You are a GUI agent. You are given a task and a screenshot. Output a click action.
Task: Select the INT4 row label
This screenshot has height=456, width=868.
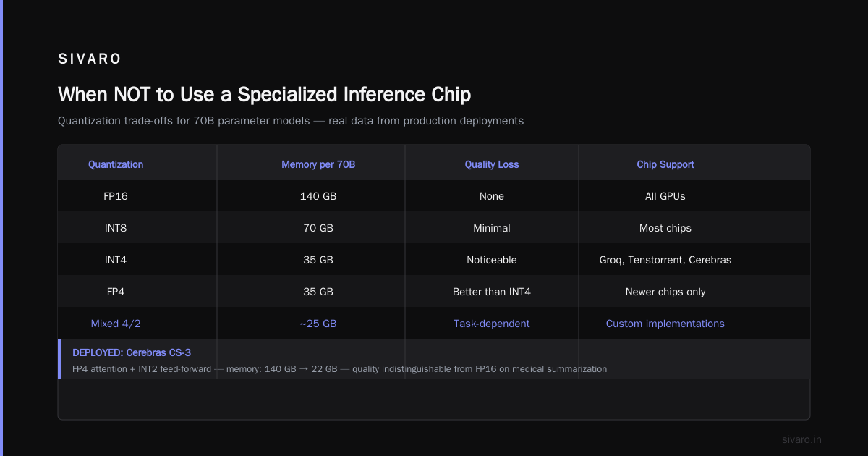click(116, 260)
